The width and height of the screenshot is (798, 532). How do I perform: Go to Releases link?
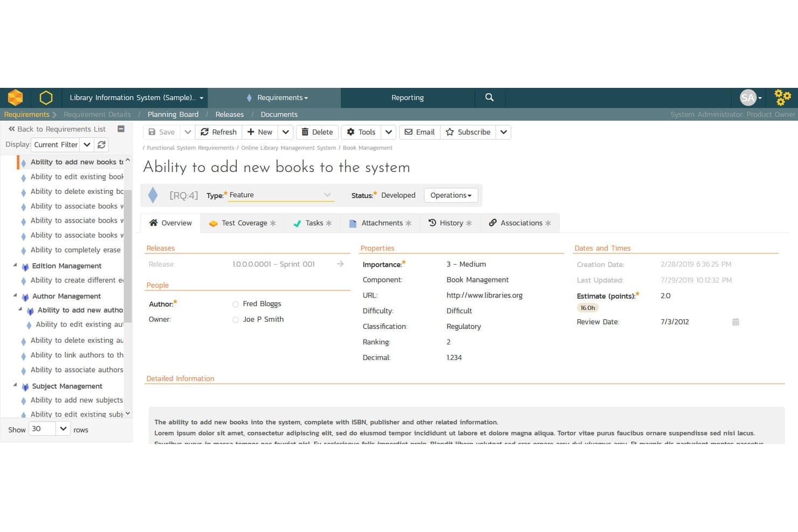coord(230,114)
